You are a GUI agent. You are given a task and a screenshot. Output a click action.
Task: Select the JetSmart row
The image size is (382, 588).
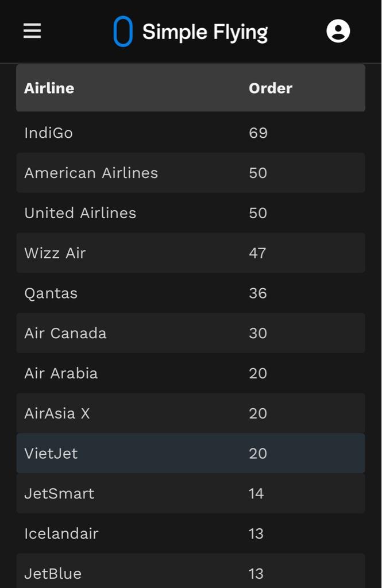pyautogui.click(x=191, y=493)
